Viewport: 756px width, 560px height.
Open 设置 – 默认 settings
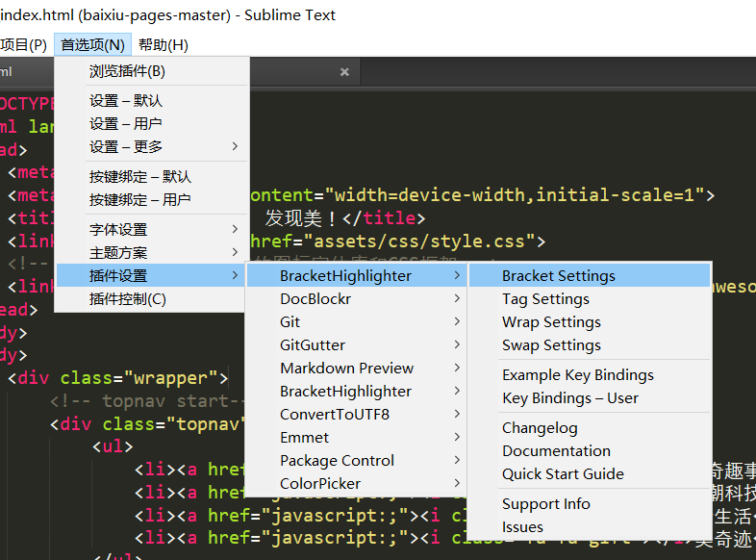pyautogui.click(x=126, y=100)
